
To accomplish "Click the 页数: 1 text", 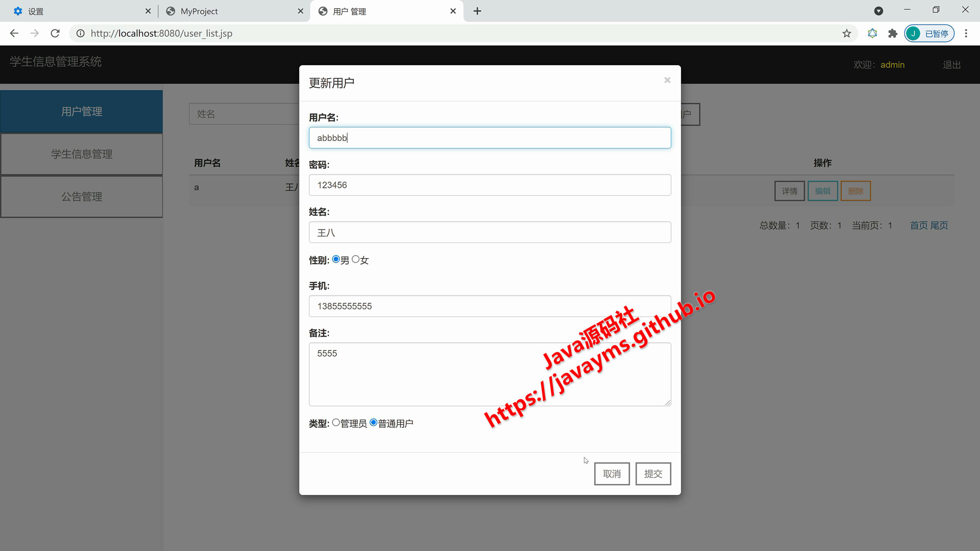I will 826,226.
